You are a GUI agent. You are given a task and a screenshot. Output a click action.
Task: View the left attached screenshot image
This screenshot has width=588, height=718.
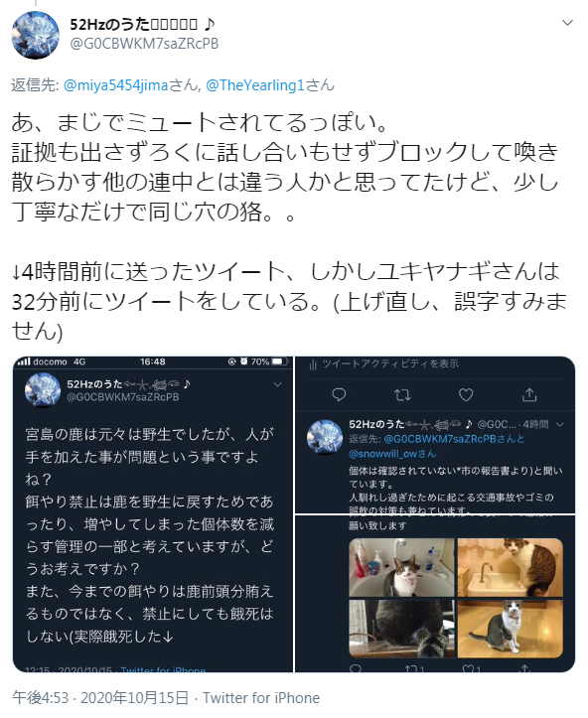[153, 514]
